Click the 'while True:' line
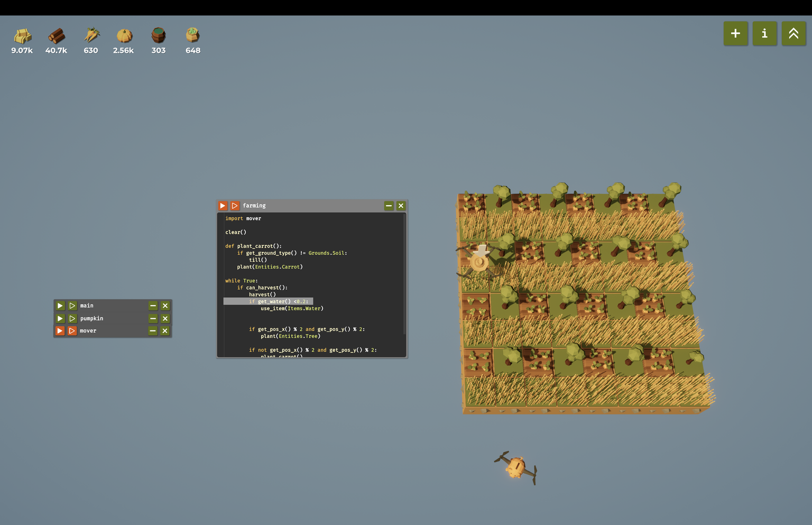Viewport: 812px width, 525px height. (x=242, y=281)
